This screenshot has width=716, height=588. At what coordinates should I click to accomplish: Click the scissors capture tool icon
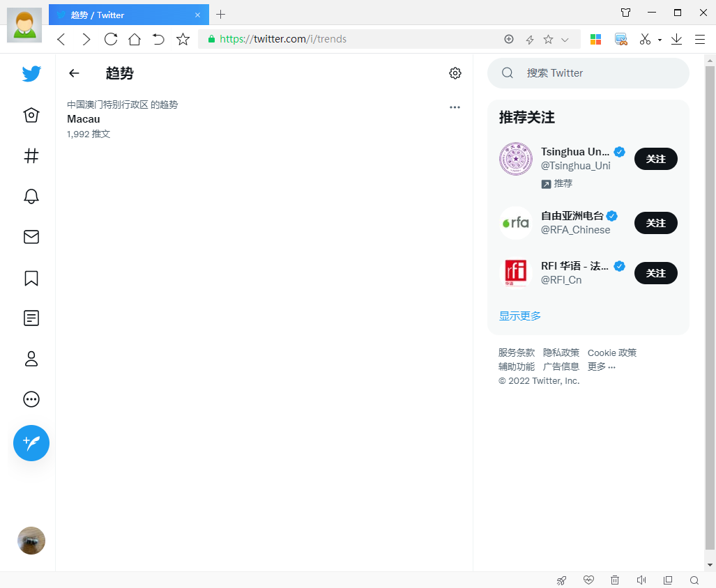tap(645, 39)
